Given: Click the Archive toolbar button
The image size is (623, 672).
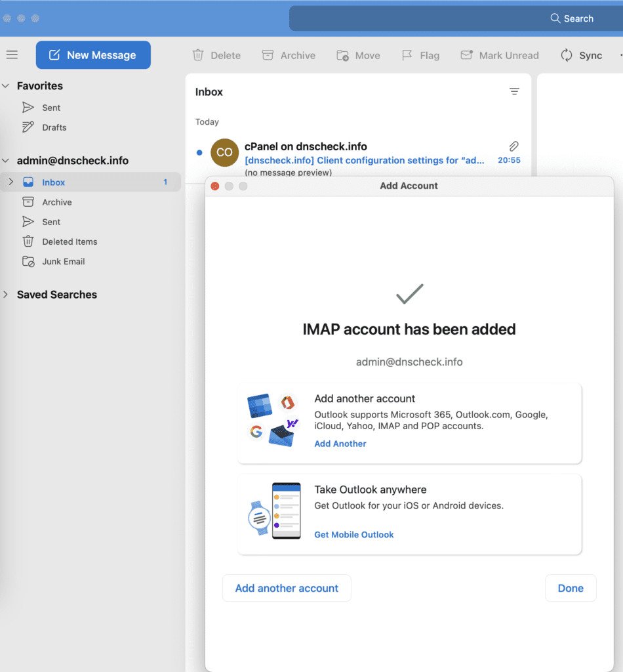Looking at the screenshot, I should click(289, 55).
